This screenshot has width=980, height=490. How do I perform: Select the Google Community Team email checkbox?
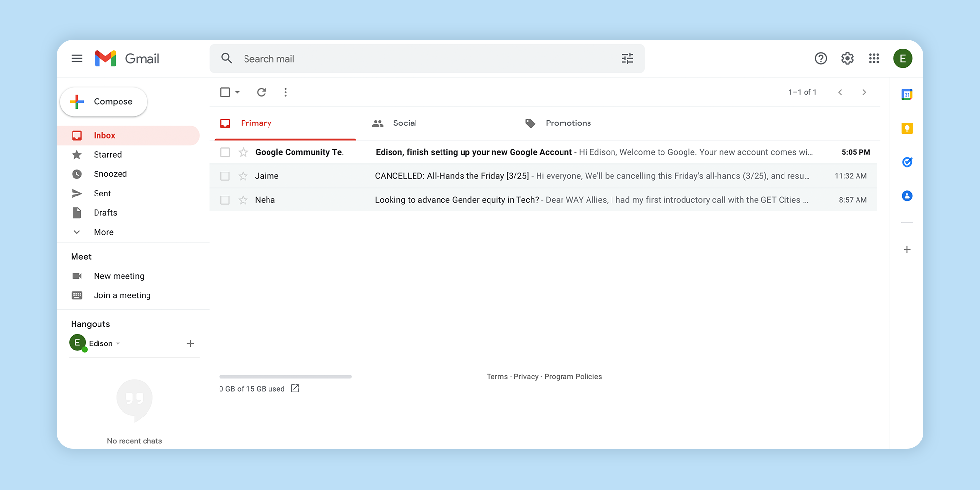coord(225,152)
